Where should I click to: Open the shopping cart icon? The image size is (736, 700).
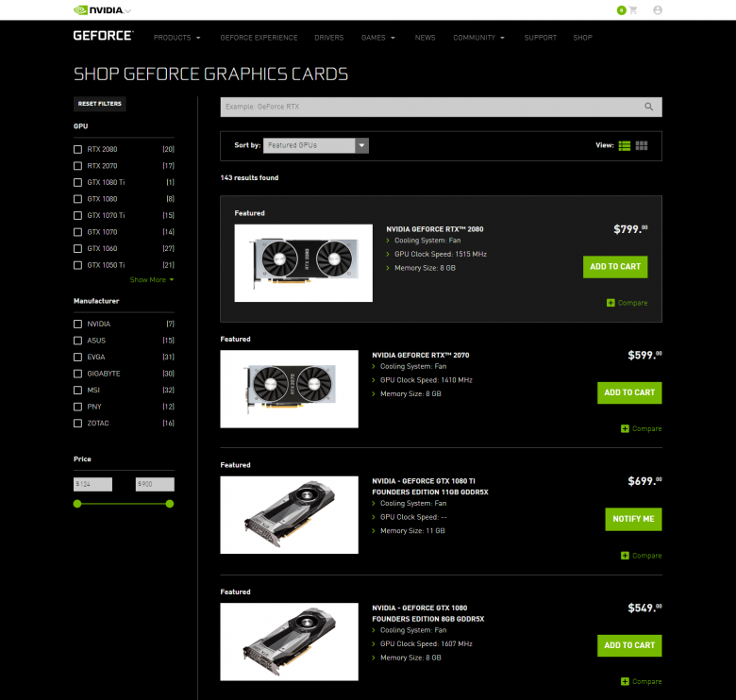point(633,9)
